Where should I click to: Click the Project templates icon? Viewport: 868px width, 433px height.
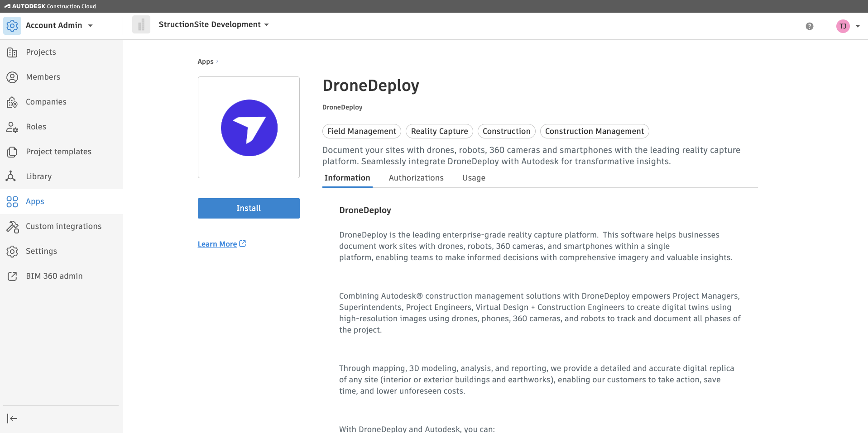pyautogui.click(x=12, y=152)
